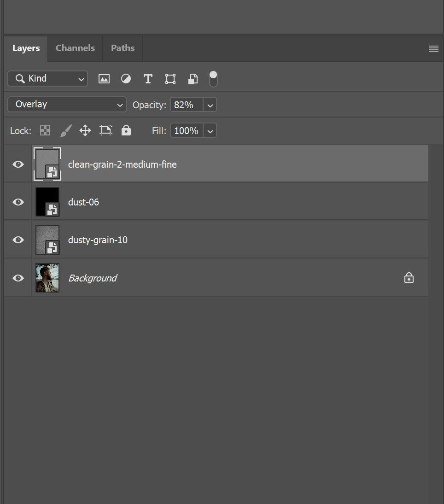Click the lock all padlock icon
Viewport: 444px width, 504px height.
(x=126, y=131)
